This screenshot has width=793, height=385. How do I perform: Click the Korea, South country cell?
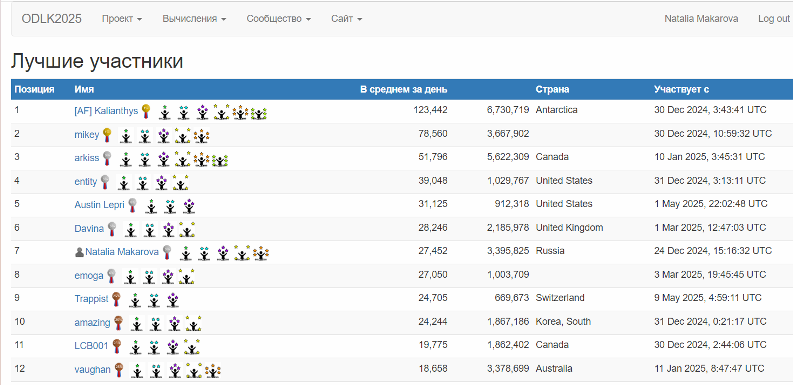563,322
